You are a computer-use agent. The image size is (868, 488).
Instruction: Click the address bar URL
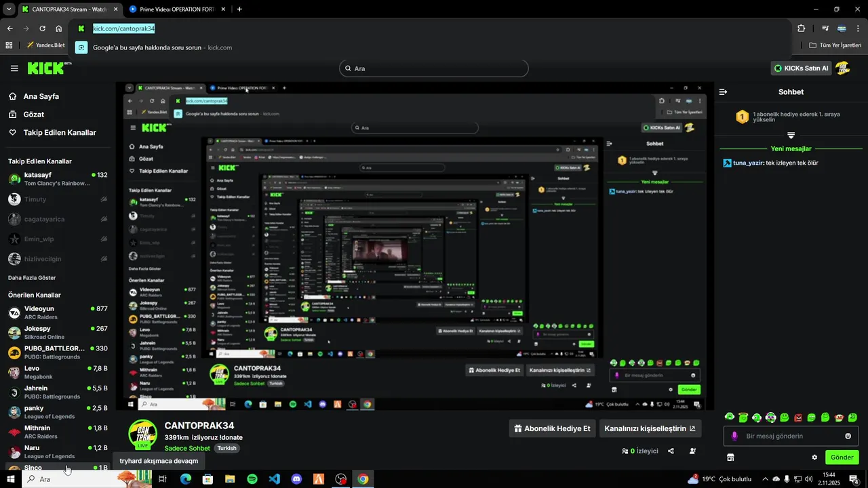click(x=123, y=28)
